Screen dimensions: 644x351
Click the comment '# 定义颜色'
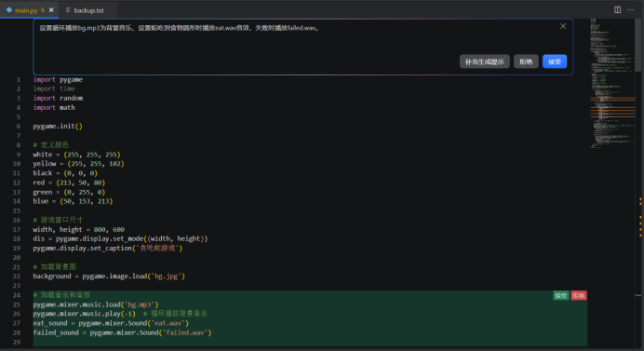(51, 145)
